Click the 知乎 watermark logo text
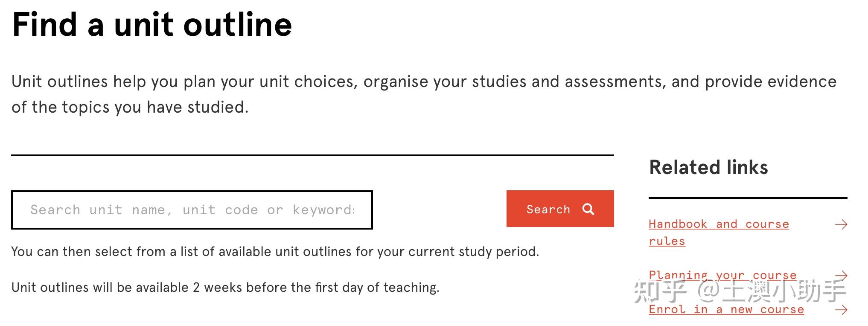 click(660, 291)
